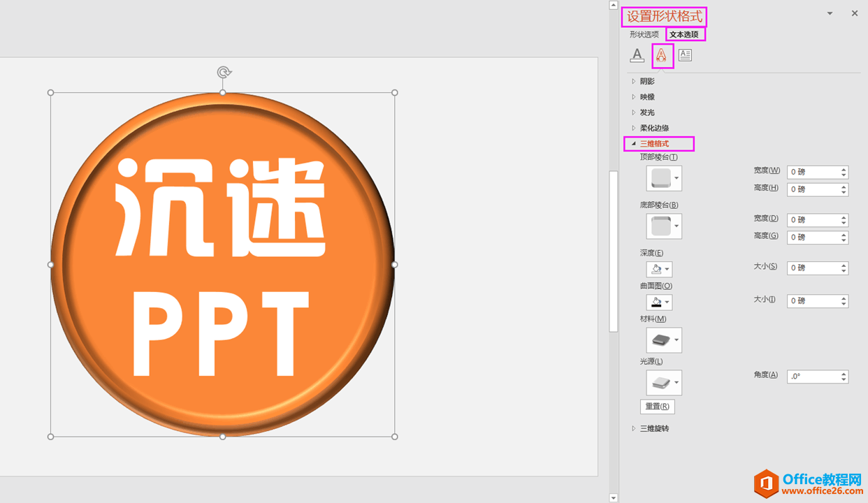Click the slide vertical scrollbar thumb
Image resolution: width=868 pixels, height=503 pixels.
[x=613, y=250]
